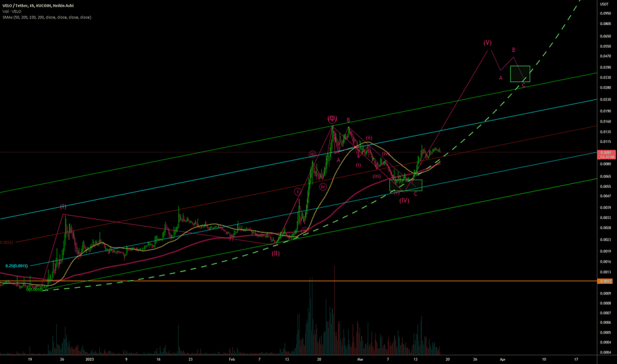Select the 10 date on the time axis
This screenshot has width=617, height=364.
pos(544,359)
